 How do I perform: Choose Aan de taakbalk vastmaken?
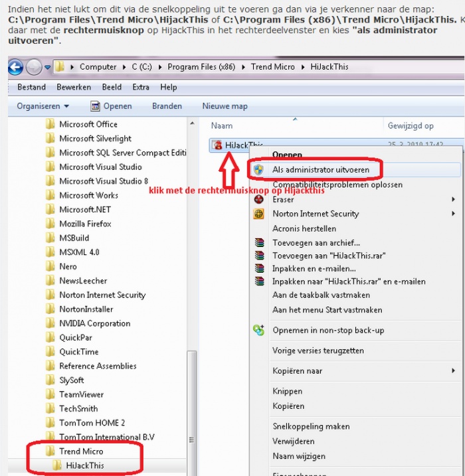[321, 295]
